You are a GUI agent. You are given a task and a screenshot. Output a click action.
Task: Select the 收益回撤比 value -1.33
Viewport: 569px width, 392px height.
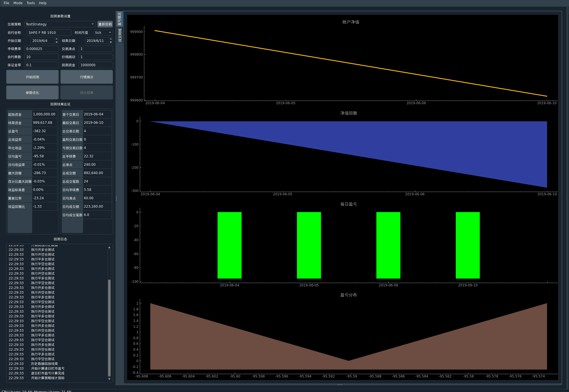pos(44,206)
